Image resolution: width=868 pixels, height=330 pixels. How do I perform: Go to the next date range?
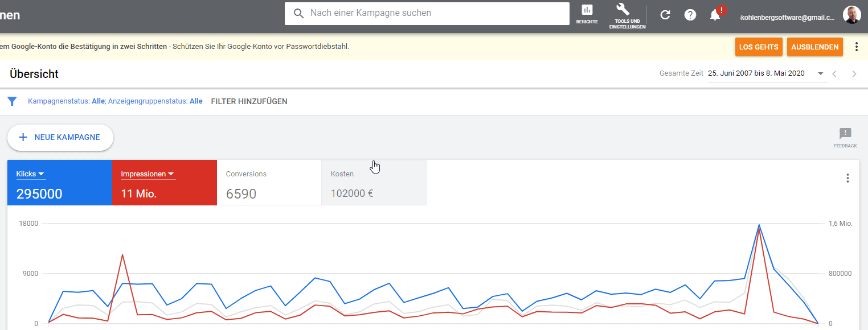(x=854, y=73)
